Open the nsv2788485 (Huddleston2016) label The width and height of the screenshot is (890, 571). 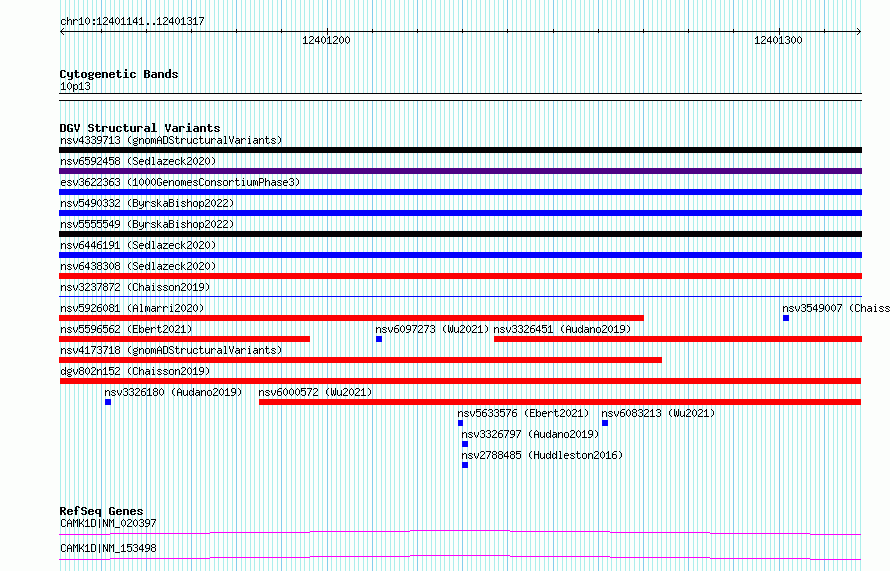[x=542, y=455]
